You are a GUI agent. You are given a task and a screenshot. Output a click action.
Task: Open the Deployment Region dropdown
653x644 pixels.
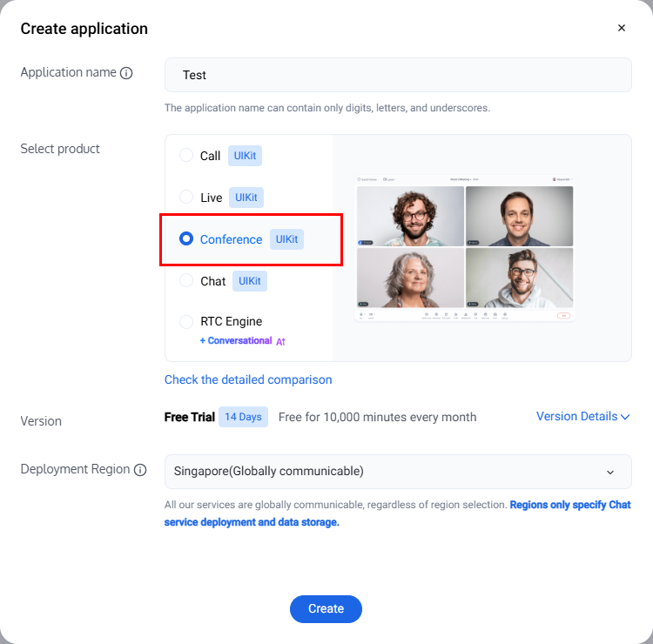click(398, 472)
